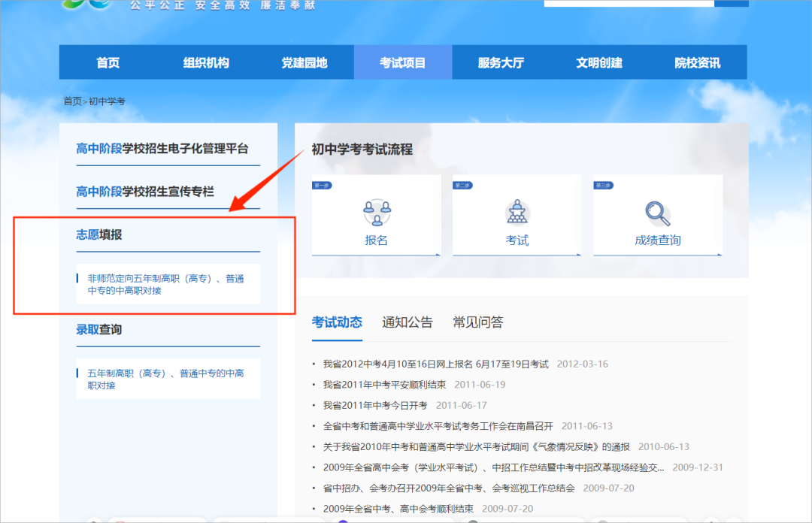This screenshot has height=523, width=812.
Task: Click the 五年制高职中高职对接 query link
Action: click(167, 378)
